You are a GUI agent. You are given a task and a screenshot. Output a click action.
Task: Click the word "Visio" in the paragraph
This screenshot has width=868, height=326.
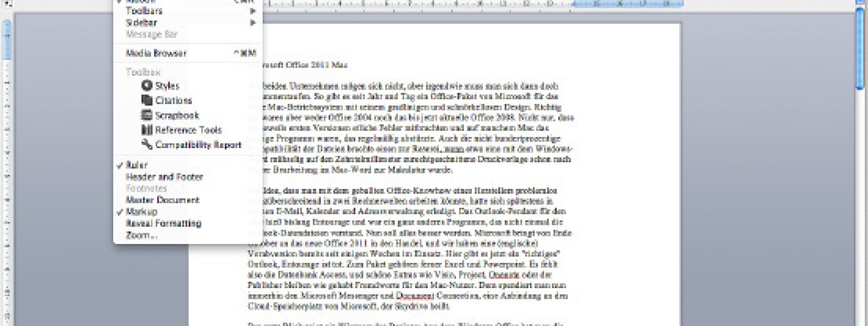(444, 275)
